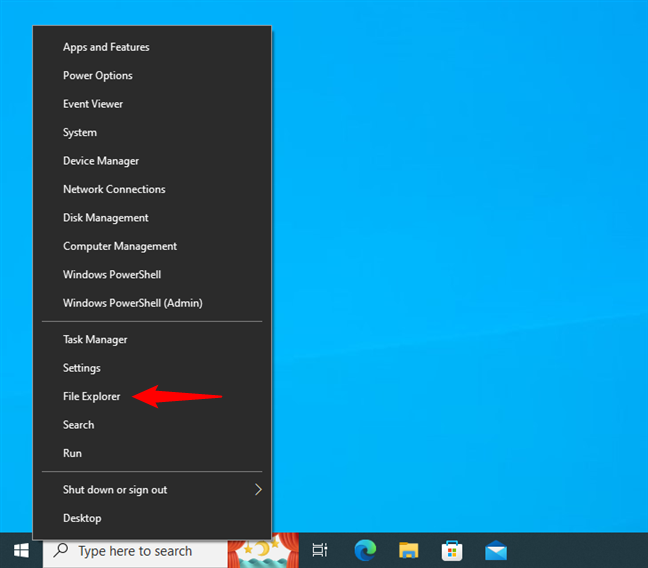This screenshot has height=568, width=648.
Task: Launch Event Viewer
Action: click(x=152, y=104)
